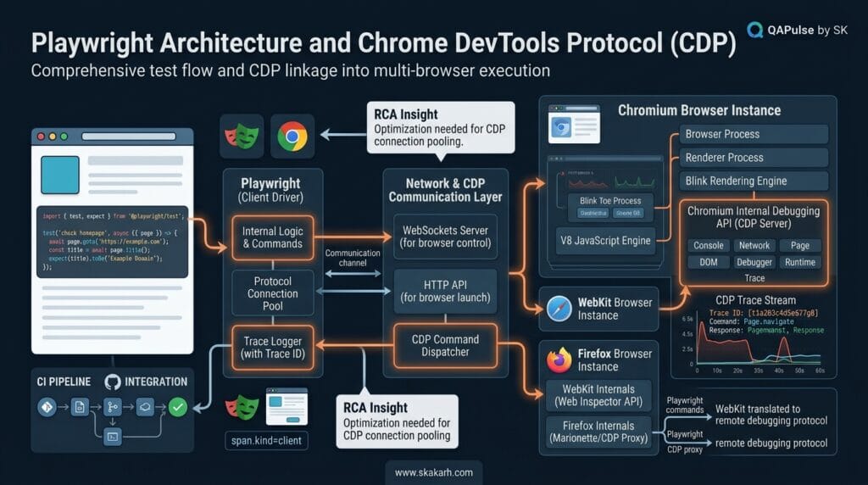Click RCA Insight callout beside the Chrome logo
The height and width of the screenshot is (485, 868).
[441, 127]
